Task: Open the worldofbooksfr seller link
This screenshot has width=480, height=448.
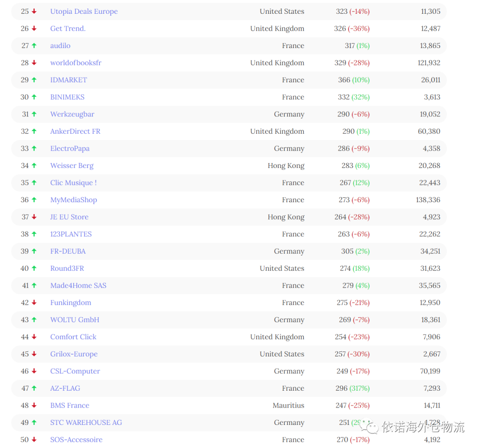Action: click(x=76, y=63)
